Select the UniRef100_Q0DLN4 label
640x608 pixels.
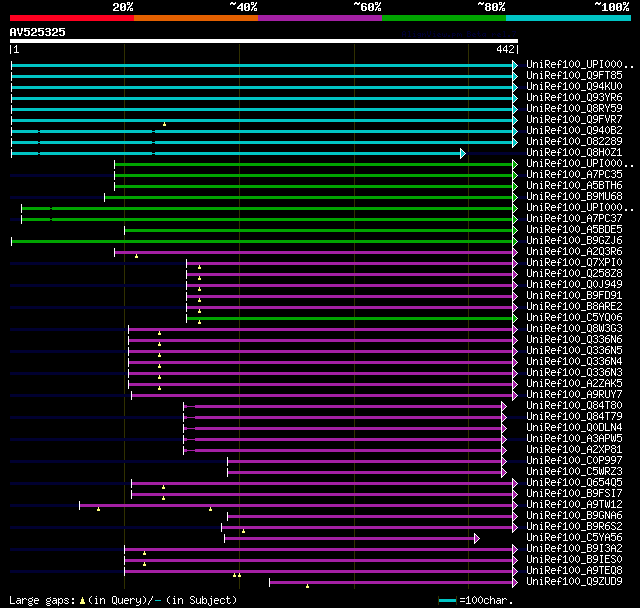pos(574,428)
